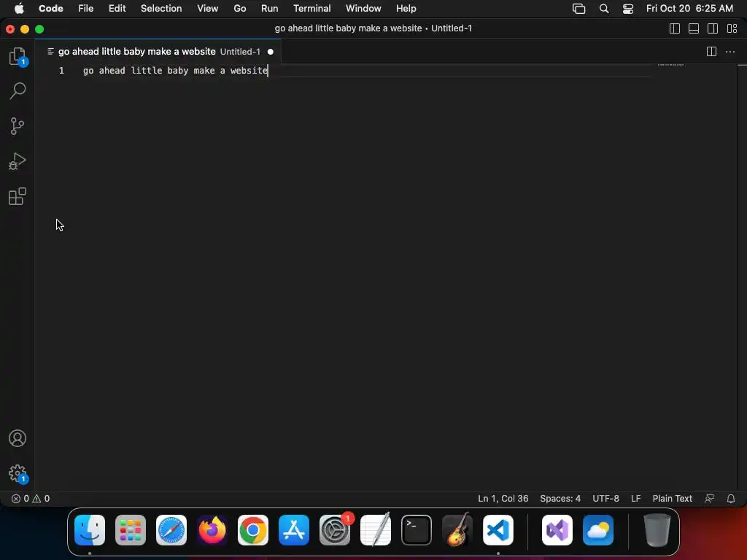Open the Accounts menu in activity bar
The image size is (747, 560).
pos(18,438)
